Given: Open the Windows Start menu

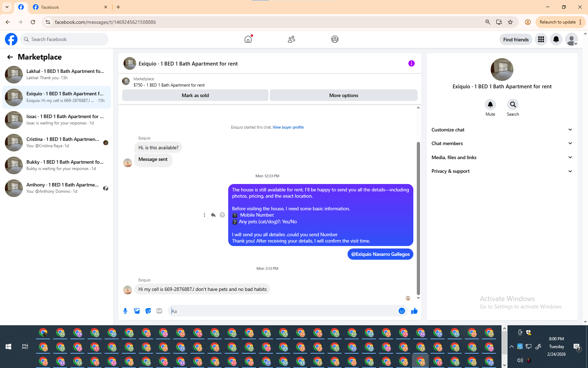Looking at the screenshot, I should point(8,347).
